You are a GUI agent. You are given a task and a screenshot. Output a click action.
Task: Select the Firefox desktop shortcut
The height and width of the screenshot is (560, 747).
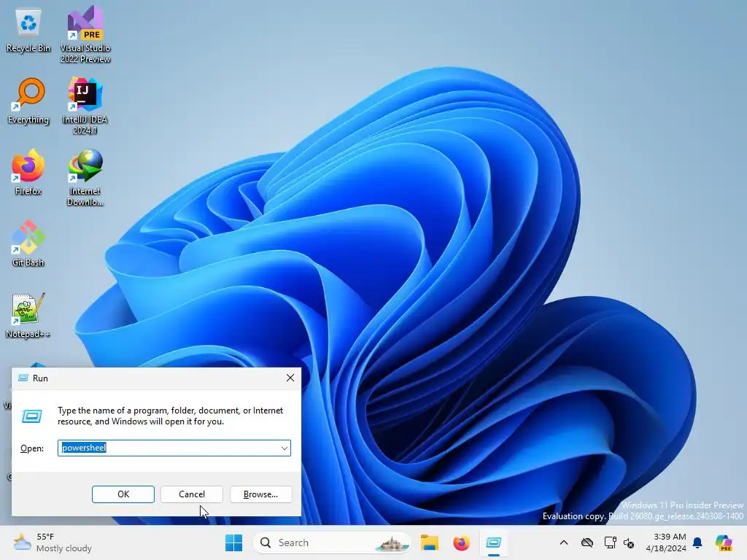coord(28,172)
